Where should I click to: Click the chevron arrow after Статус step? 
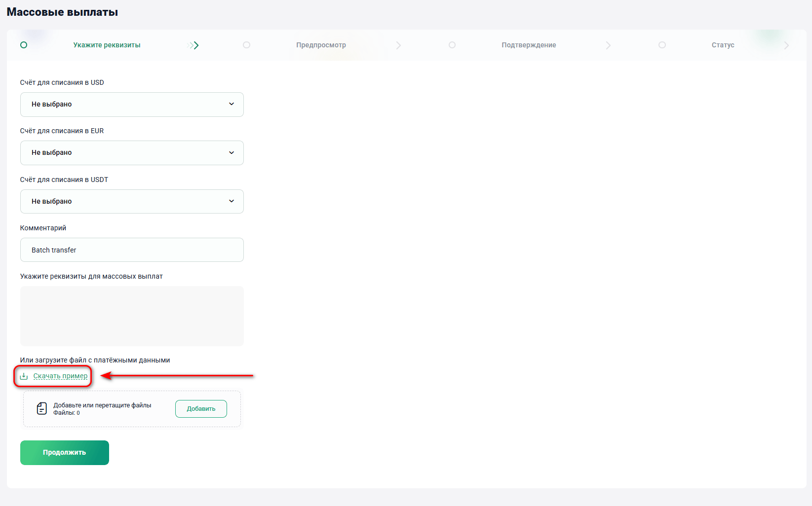pos(786,45)
